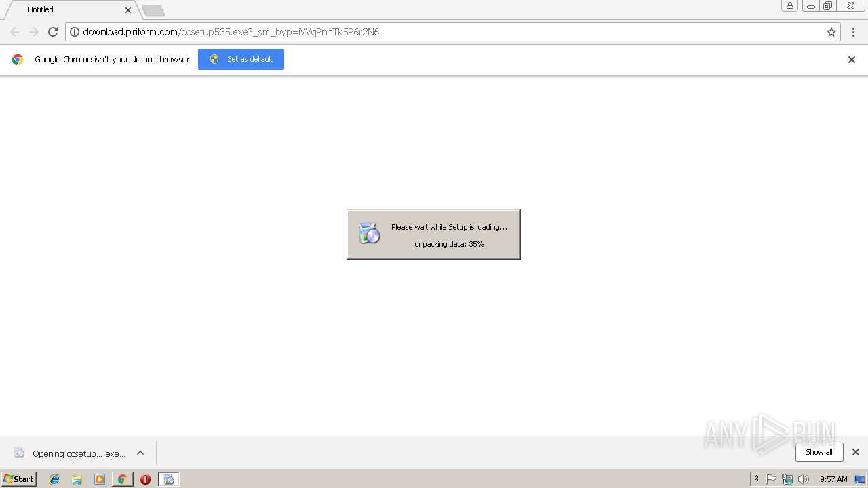Screen dimensions: 868x488
Task: Show all downloads
Action: pyautogui.click(x=819, y=452)
